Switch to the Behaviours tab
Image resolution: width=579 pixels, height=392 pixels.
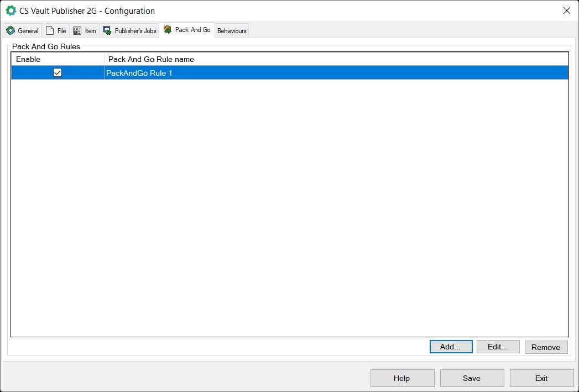point(232,31)
